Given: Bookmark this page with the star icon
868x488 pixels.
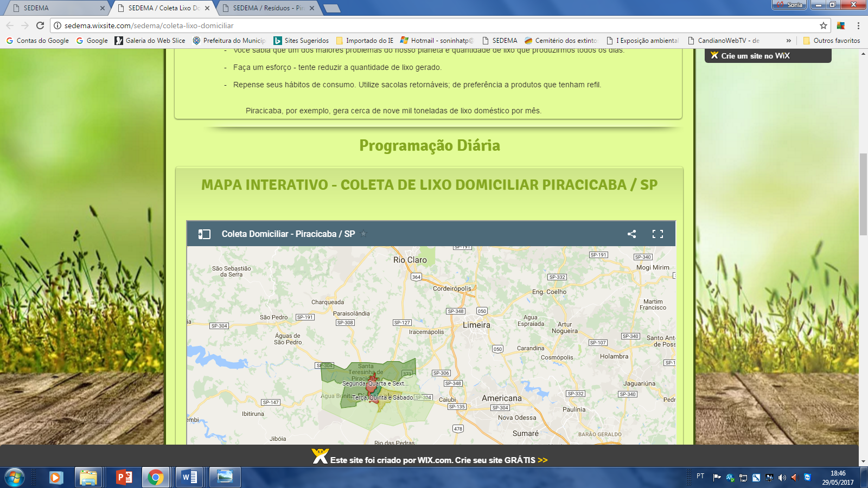Looking at the screenshot, I should (x=823, y=25).
